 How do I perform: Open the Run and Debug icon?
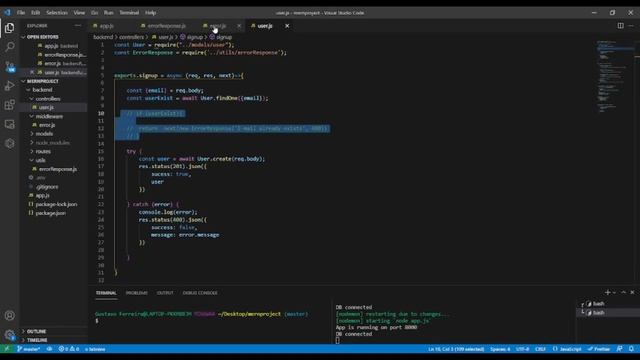click(x=9, y=86)
